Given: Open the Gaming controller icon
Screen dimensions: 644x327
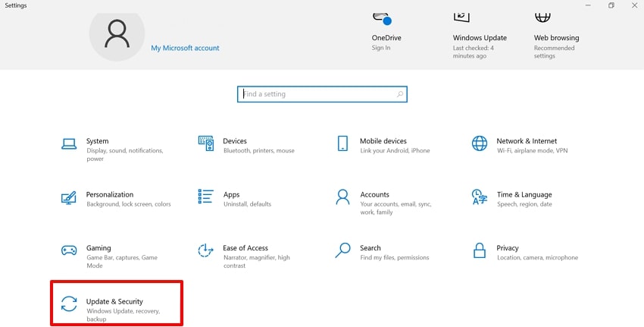Looking at the screenshot, I should pos(69,250).
